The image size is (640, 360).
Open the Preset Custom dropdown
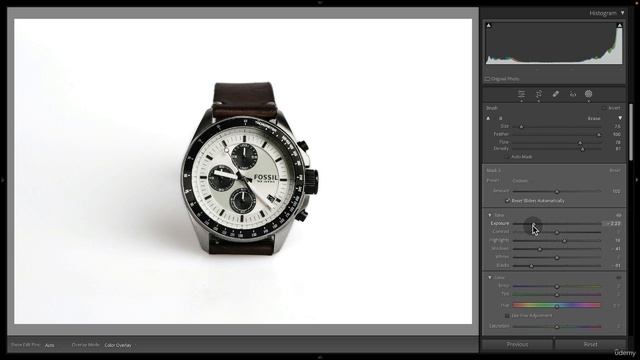coord(520,180)
